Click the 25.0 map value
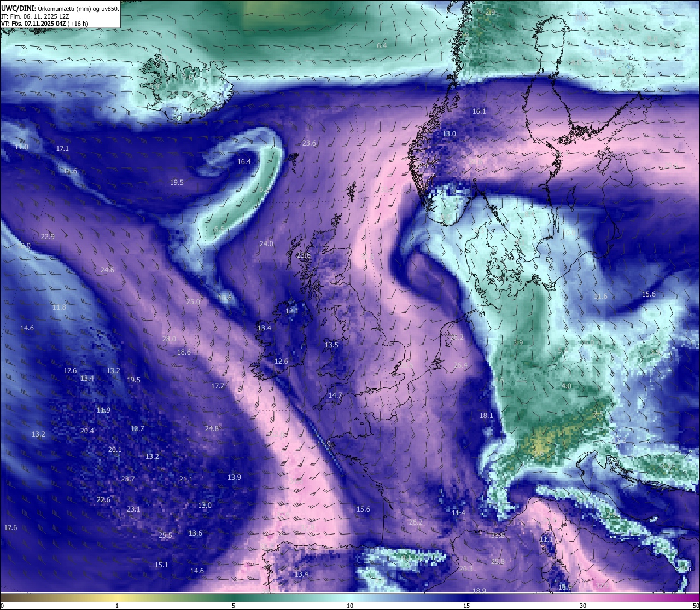 (193, 301)
